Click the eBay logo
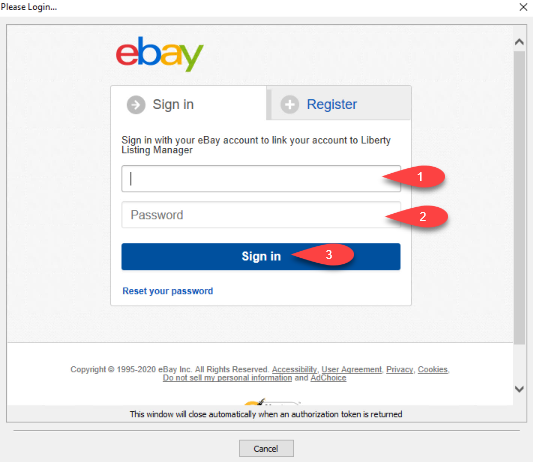 point(159,54)
